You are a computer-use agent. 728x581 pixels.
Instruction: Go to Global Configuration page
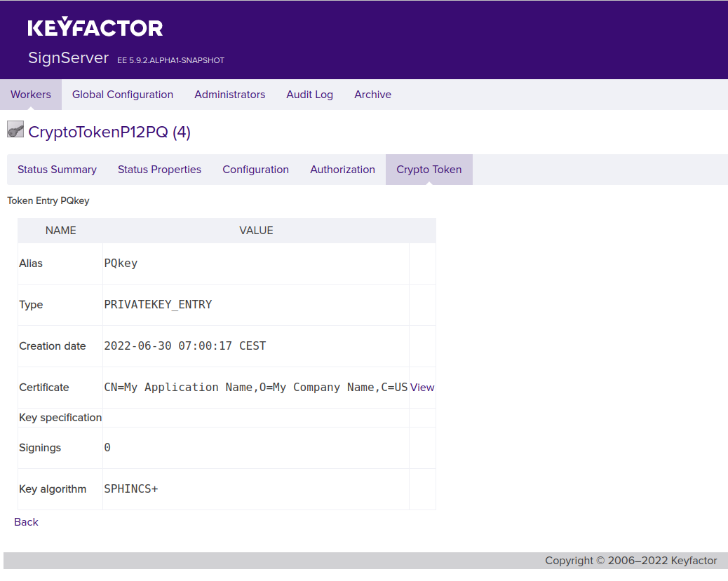tap(123, 95)
